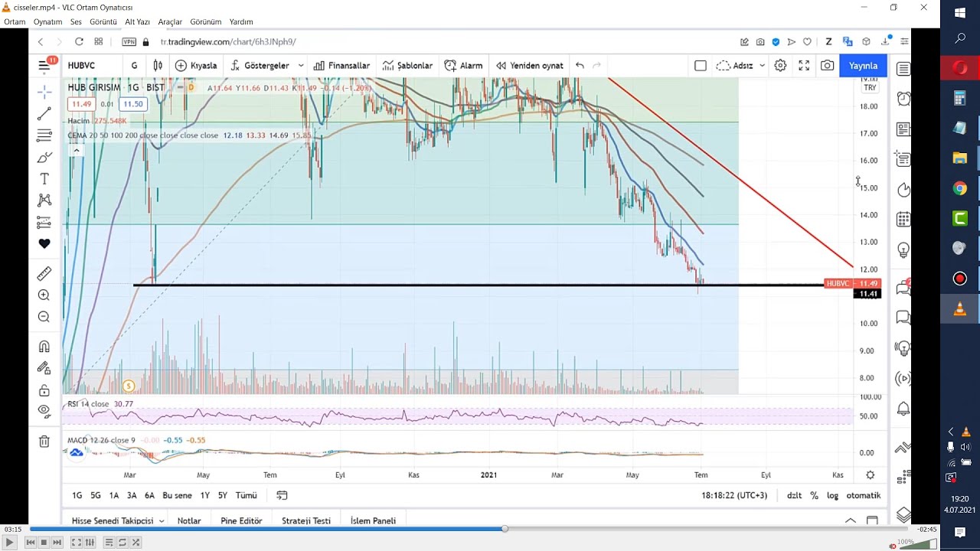This screenshot has width=980, height=551.
Task: Open the G interval selector
Action: tap(134, 66)
